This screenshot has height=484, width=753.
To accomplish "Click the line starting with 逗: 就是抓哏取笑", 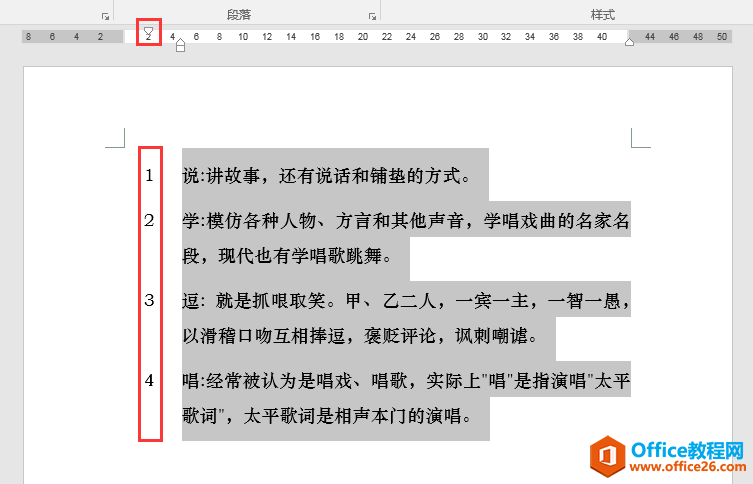I will pyautogui.click(x=406, y=301).
